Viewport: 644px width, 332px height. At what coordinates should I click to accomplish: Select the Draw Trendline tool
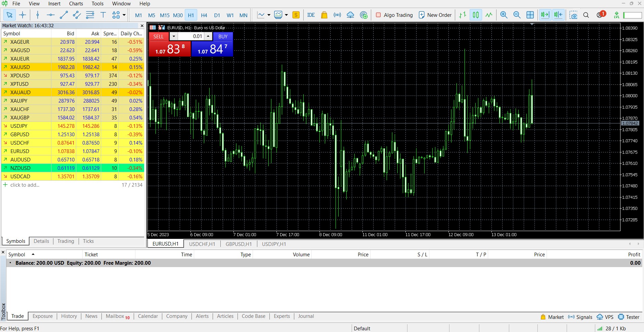point(63,15)
